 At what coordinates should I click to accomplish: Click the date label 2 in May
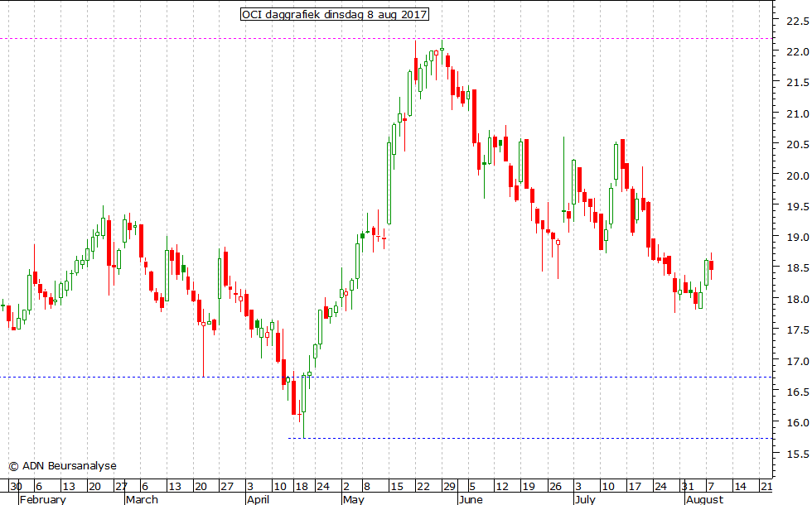click(346, 487)
